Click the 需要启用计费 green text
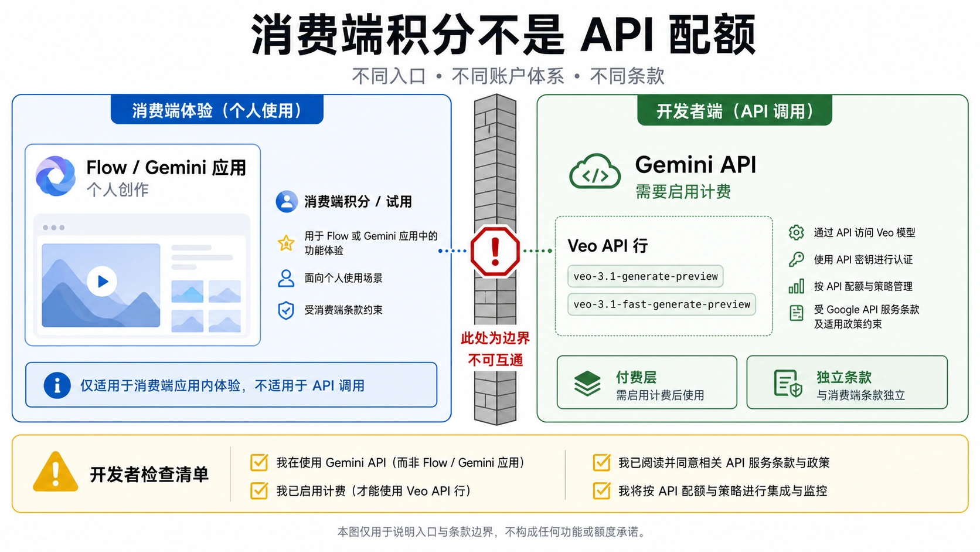Viewport: 980px width, 552px height. pos(683,192)
